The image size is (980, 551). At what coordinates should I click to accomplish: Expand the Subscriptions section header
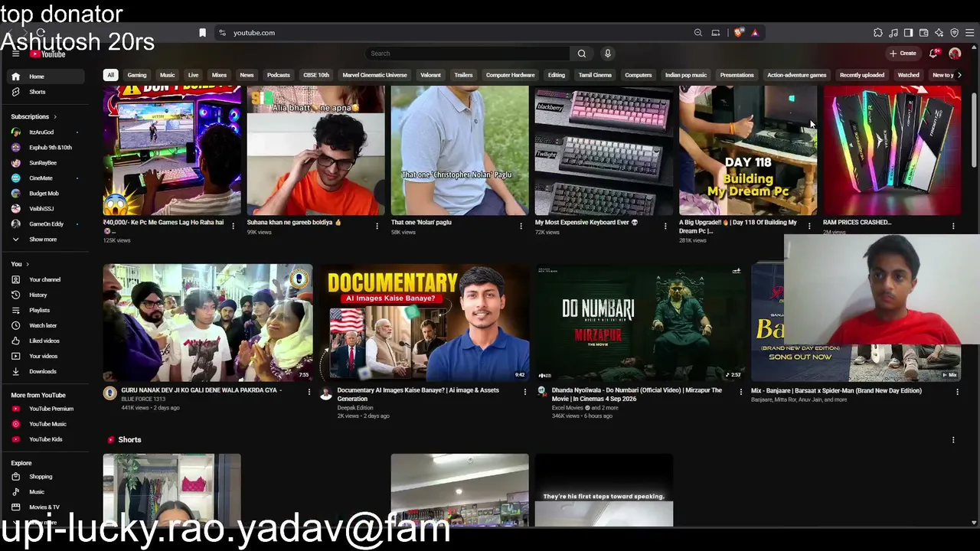(x=34, y=116)
